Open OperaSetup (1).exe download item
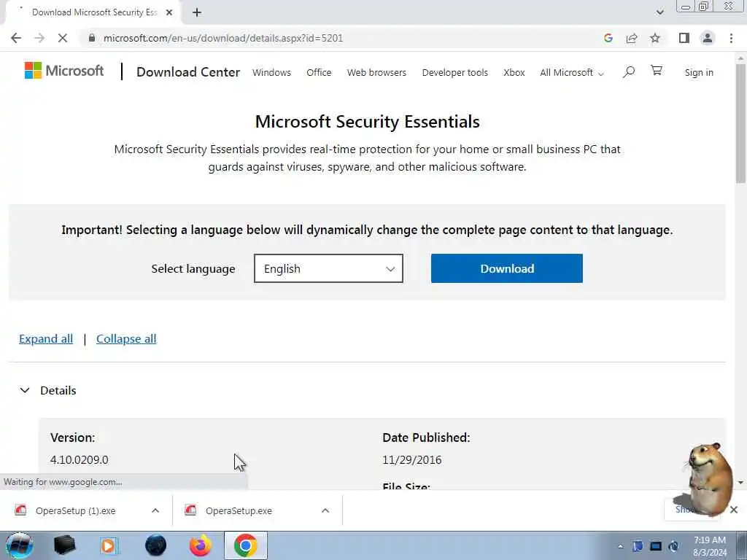 point(75,511)
